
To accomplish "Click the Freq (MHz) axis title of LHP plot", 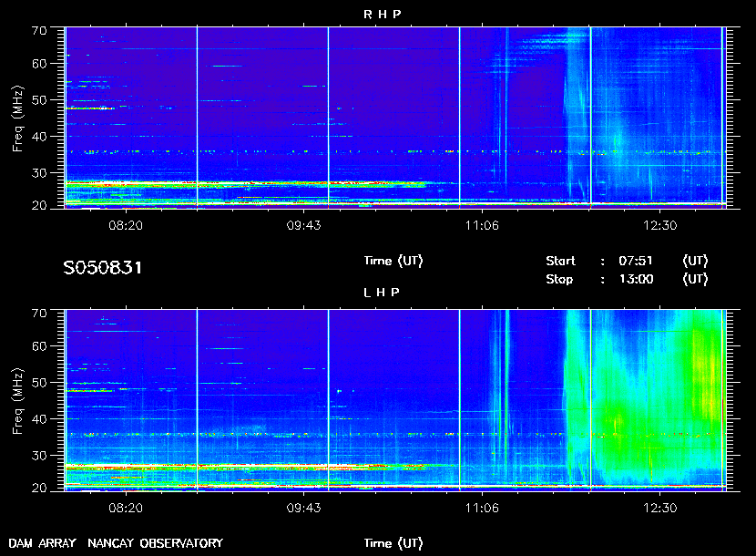I will [18, 402].
